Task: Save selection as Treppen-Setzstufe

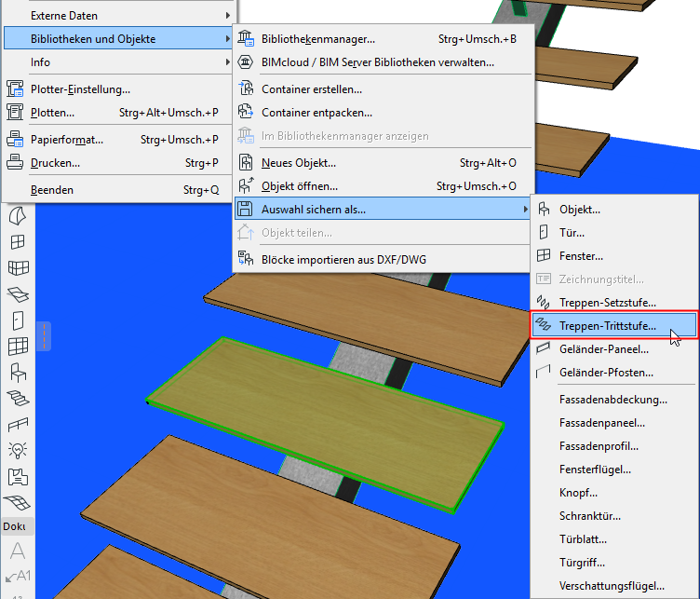Action: [614, 303]
